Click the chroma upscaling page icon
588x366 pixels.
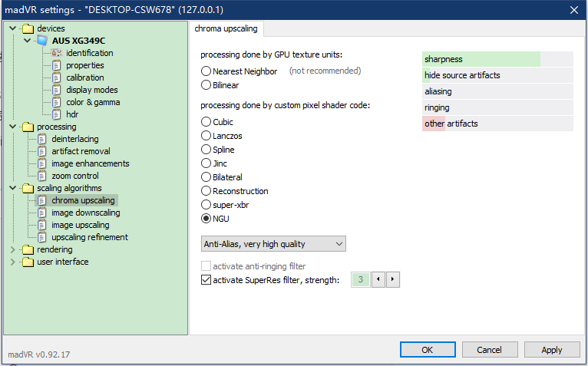[42, 200]
